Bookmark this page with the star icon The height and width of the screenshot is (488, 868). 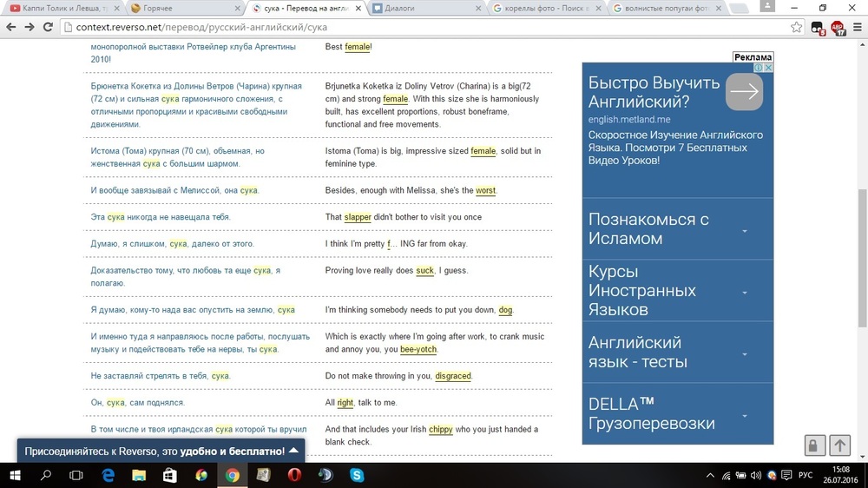coord(796,27)
